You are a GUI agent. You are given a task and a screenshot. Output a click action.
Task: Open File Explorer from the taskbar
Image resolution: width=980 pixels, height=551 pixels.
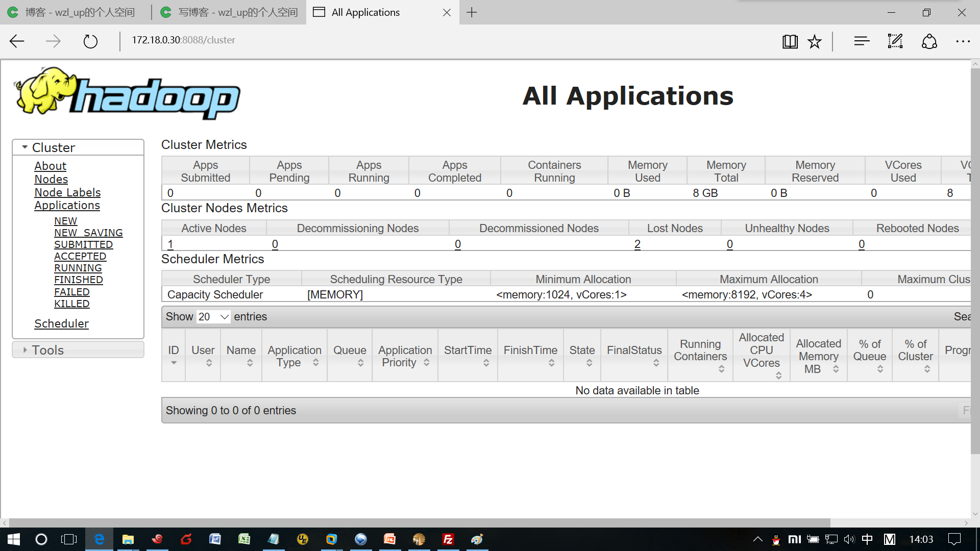pyautogui.click(x=128, y=539)
